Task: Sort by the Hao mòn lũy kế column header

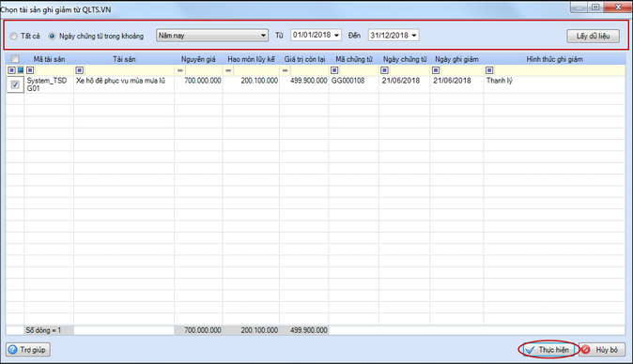Action: (251, 59)
